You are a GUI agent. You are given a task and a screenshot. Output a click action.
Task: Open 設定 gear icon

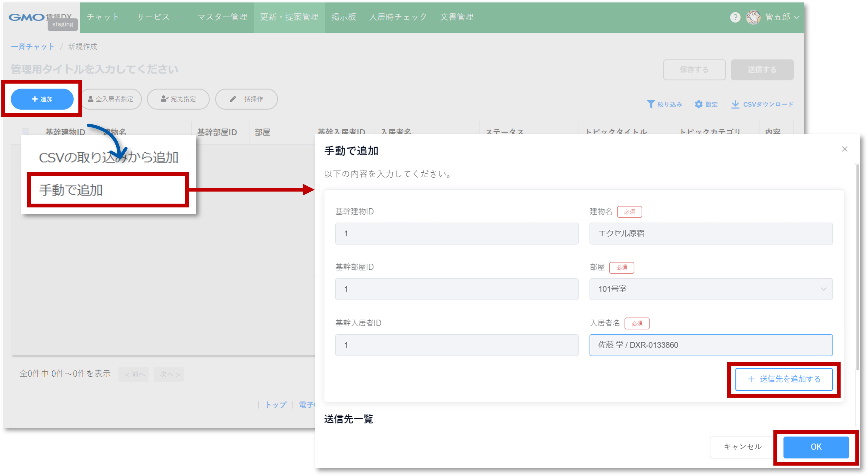tap(699, 104)
